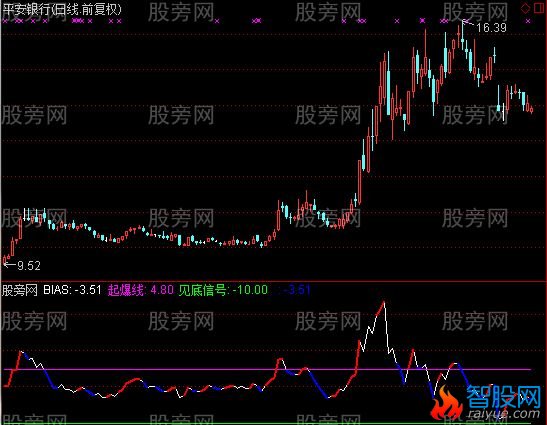Screen dimensions: 547x425
Task: Click the tall white BIAS peak
Action: 384,302
